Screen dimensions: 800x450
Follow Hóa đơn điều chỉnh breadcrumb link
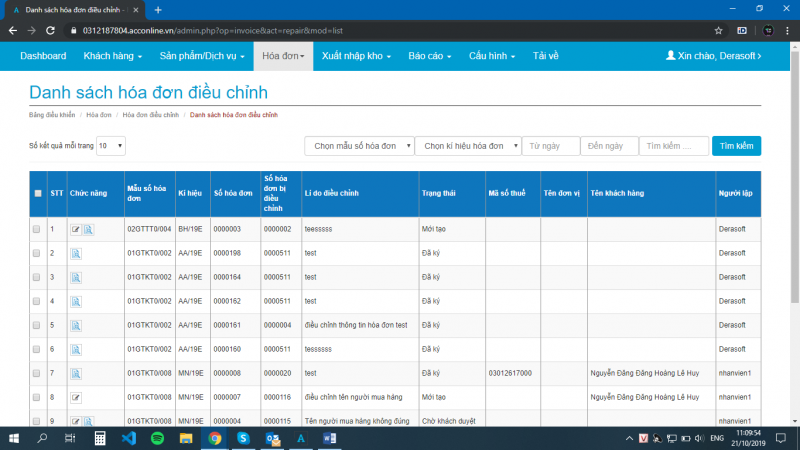[x=151, y=115]
